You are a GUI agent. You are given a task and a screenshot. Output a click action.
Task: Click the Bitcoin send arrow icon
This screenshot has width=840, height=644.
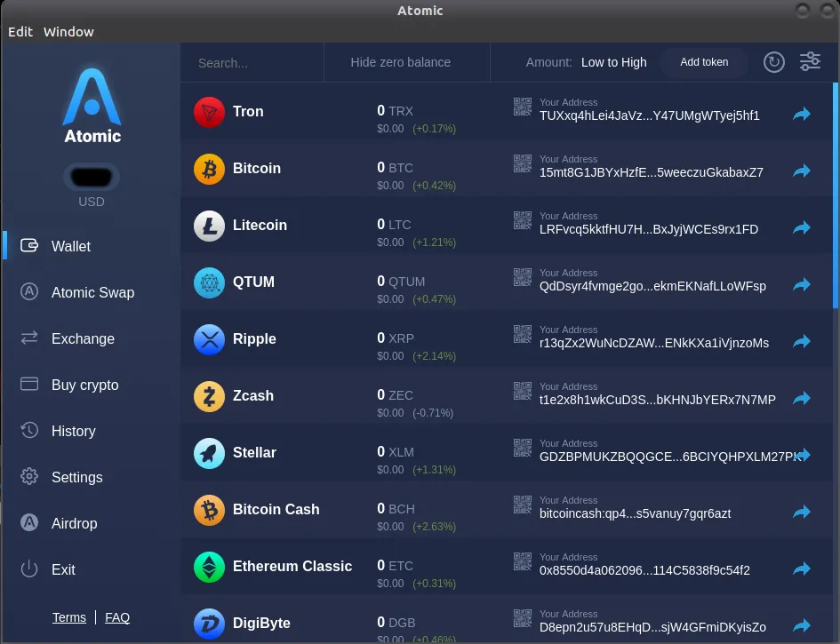802,171
